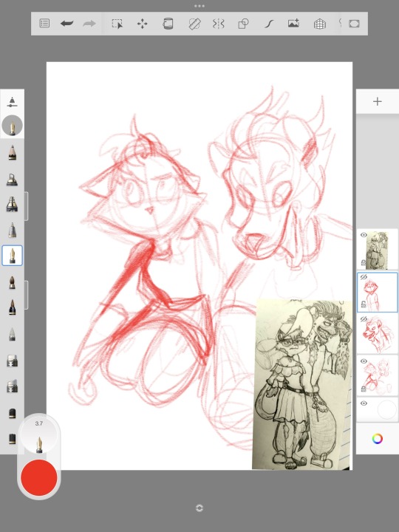Enable Predictive Stroke curve tool

tap(269, 24)
